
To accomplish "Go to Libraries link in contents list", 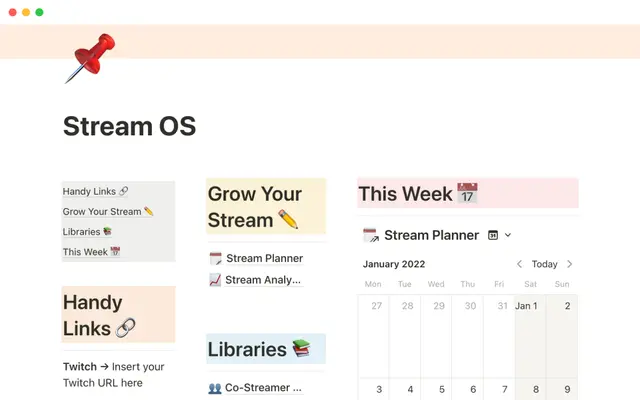I will 87,232.
